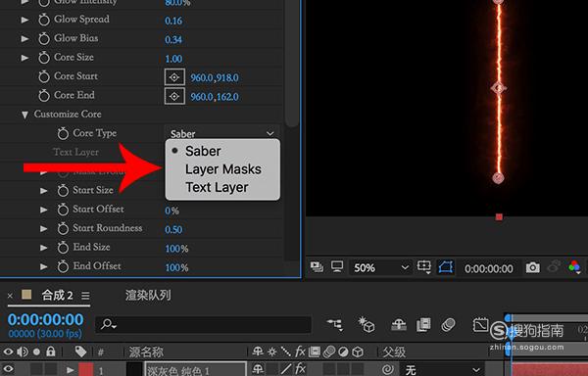
Task: Toggle the Glow Spread stopwatch
Action: click(44, 20)
